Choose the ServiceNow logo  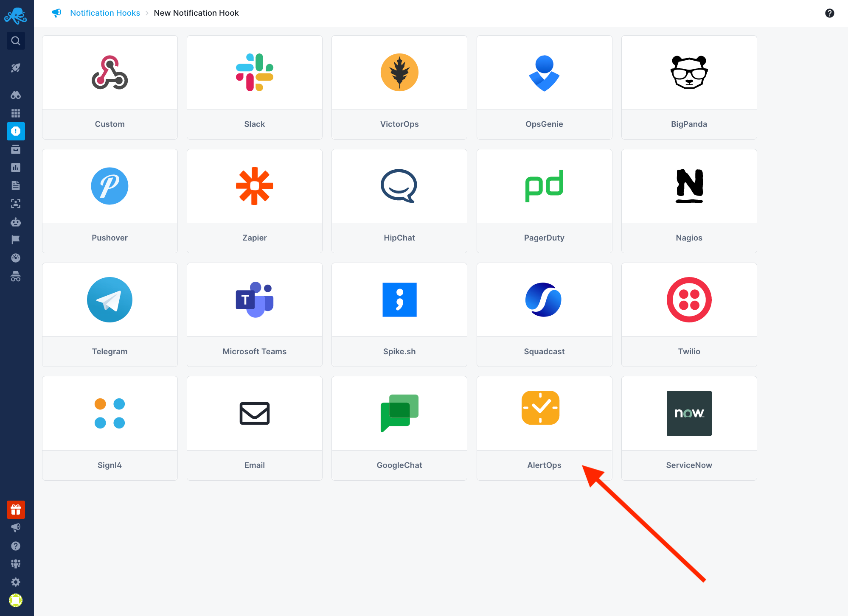pos(689,413)
